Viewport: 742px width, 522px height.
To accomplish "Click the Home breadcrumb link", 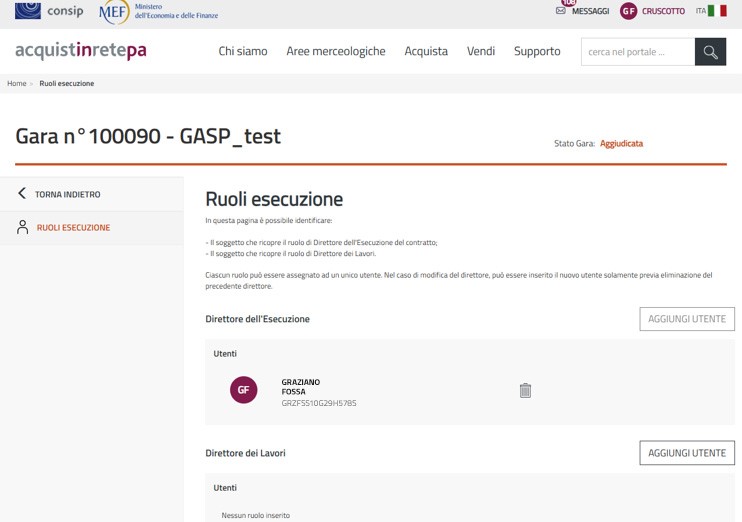I will 17,83.
